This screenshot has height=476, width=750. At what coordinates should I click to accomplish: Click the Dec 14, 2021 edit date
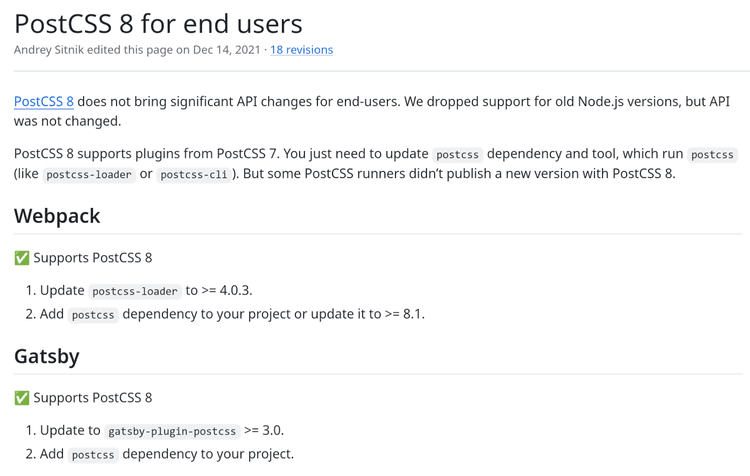(x=225, y=49)
